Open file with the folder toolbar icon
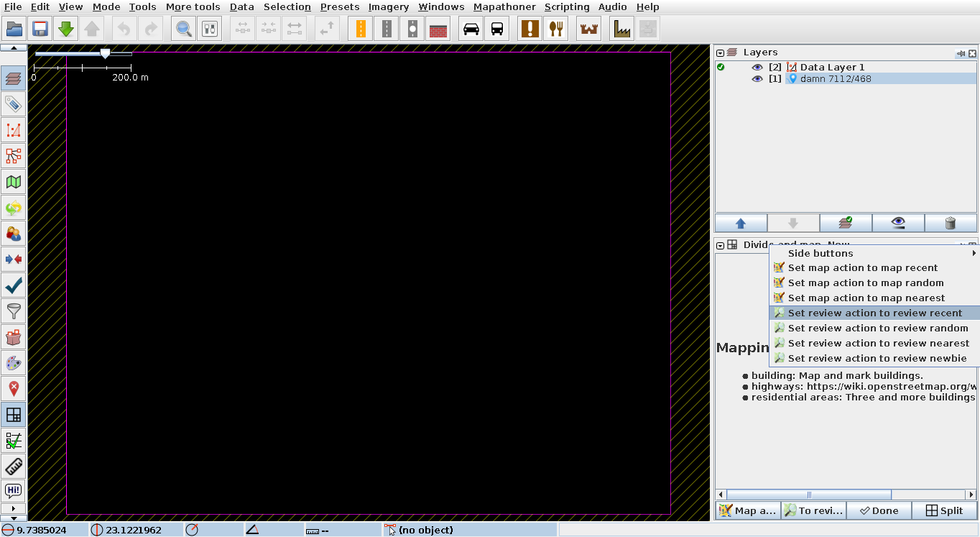The image size is (980, 537). click(14, 29)
